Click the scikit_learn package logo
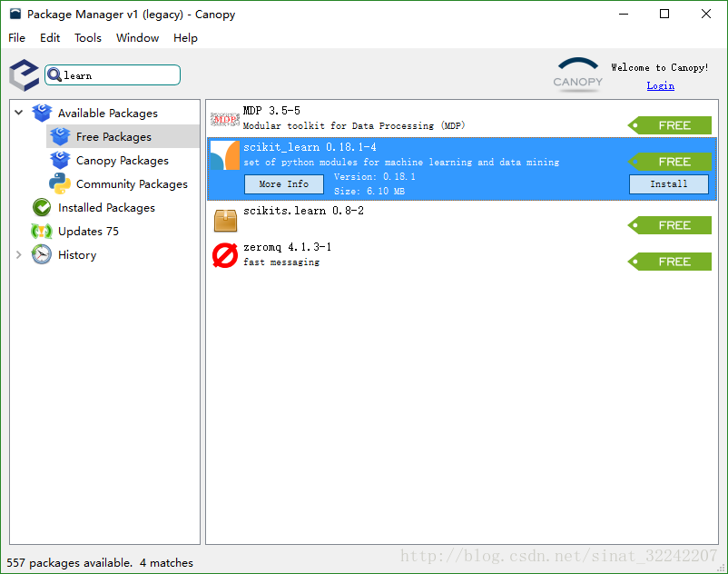 click(x=225, y=155)
